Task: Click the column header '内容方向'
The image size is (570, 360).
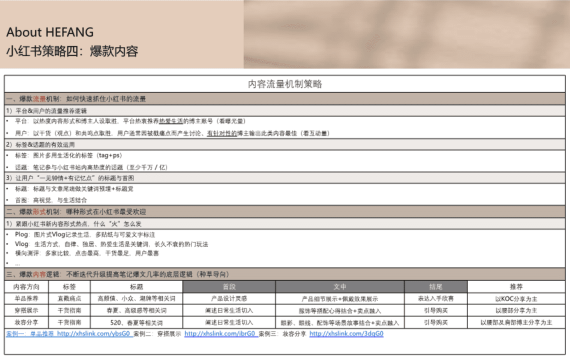Action: (x=26, y=287)
